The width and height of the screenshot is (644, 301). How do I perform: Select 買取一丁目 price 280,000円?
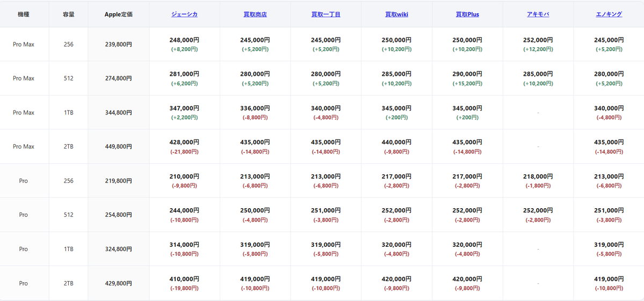(x=325, y=74)
